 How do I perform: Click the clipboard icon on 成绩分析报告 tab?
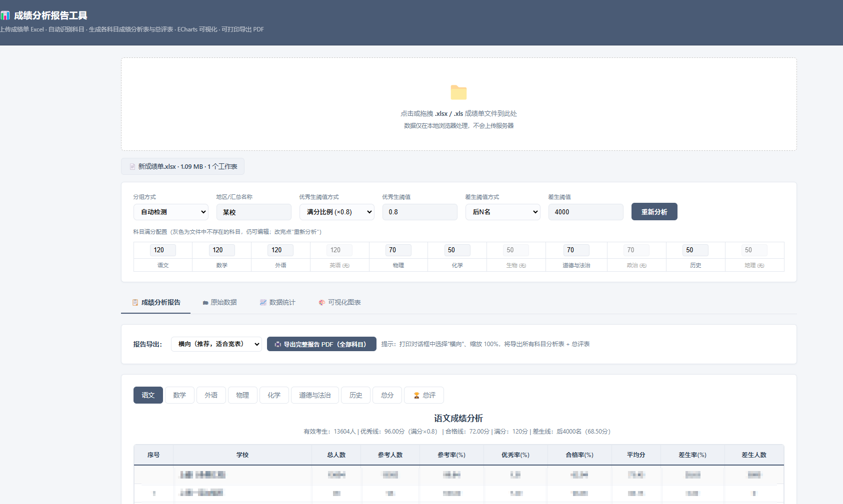(x=135, y=303)
